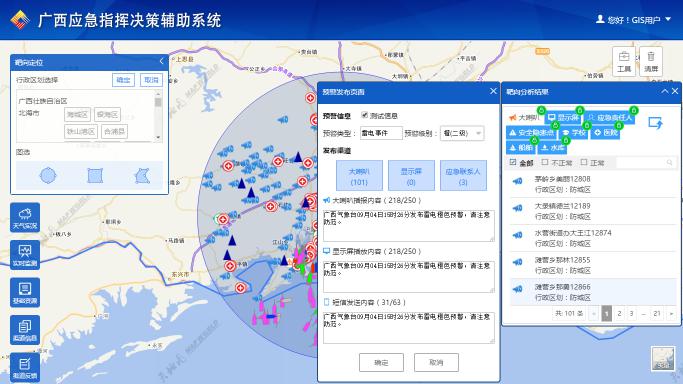Go to page 2 of results

619,313
